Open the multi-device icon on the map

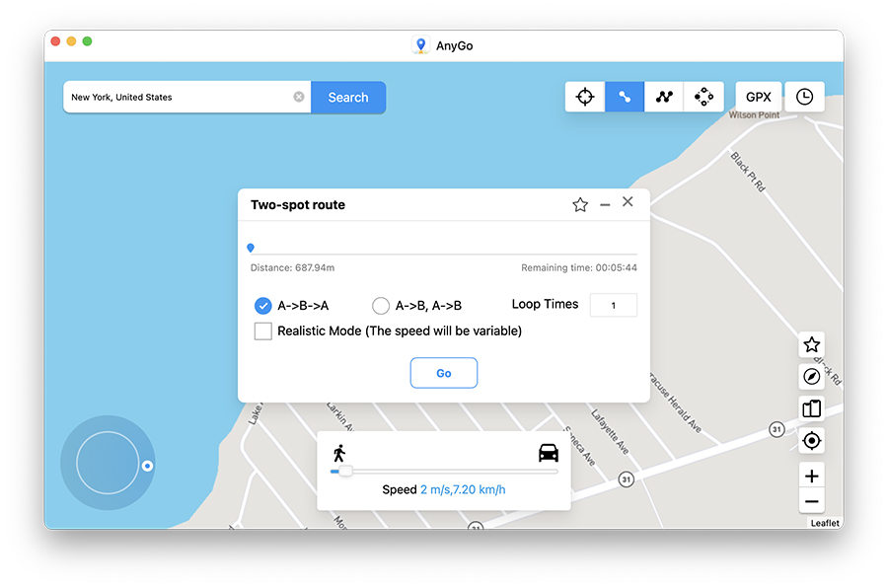(x=811, y=408)
